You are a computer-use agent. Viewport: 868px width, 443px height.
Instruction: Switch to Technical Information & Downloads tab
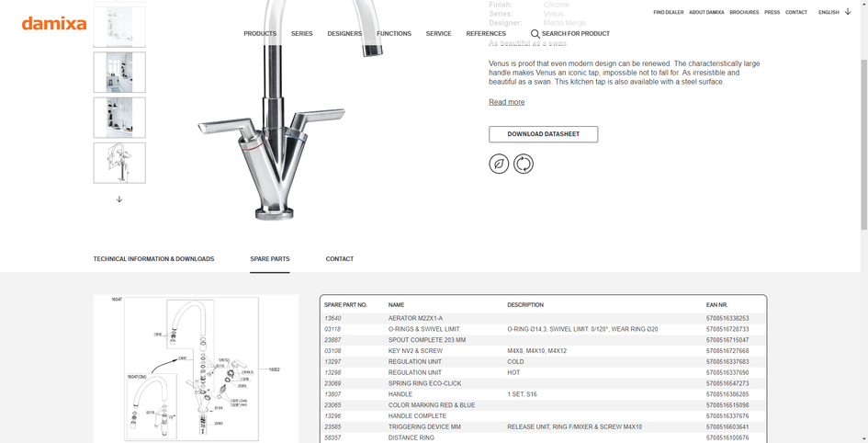point(153,259)
